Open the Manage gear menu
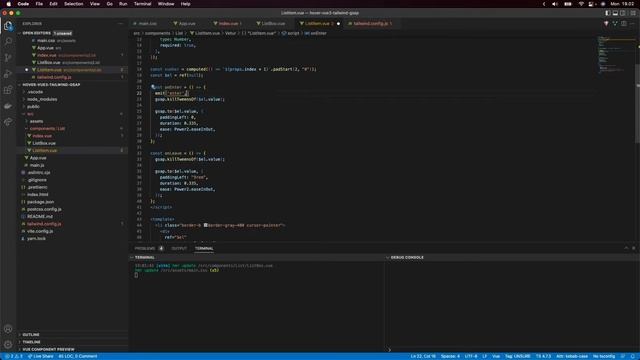 (8, 344)
